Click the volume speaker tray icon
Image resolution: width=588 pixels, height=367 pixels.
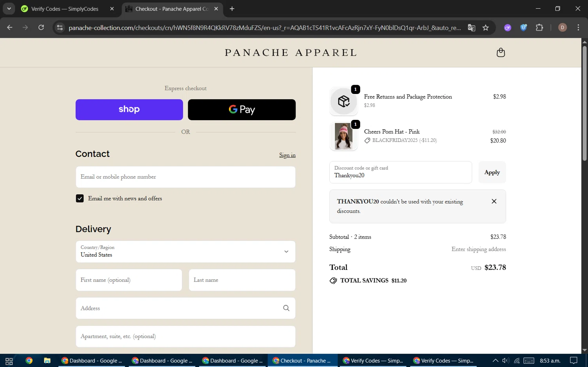pyautogui.click(x=506, y=361)
